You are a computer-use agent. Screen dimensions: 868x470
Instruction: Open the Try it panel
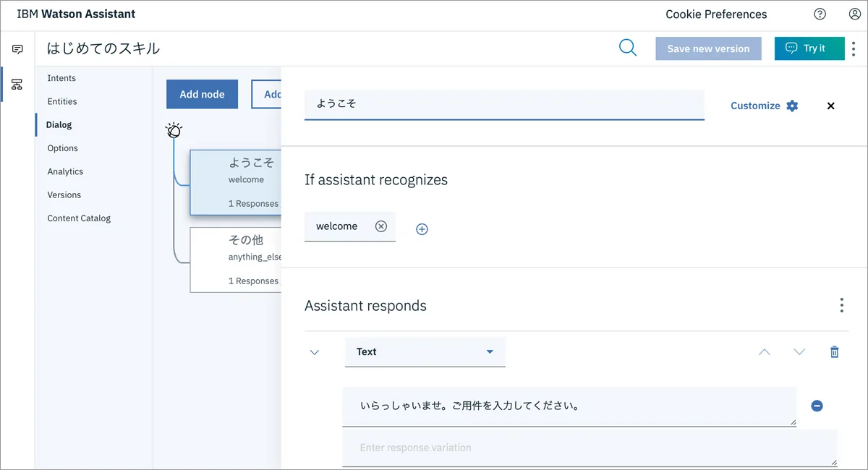click(809, 48)
